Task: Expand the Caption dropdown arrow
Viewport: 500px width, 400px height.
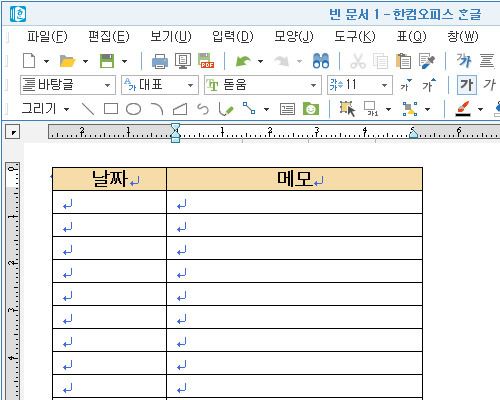Action: (x=388, y=109)
